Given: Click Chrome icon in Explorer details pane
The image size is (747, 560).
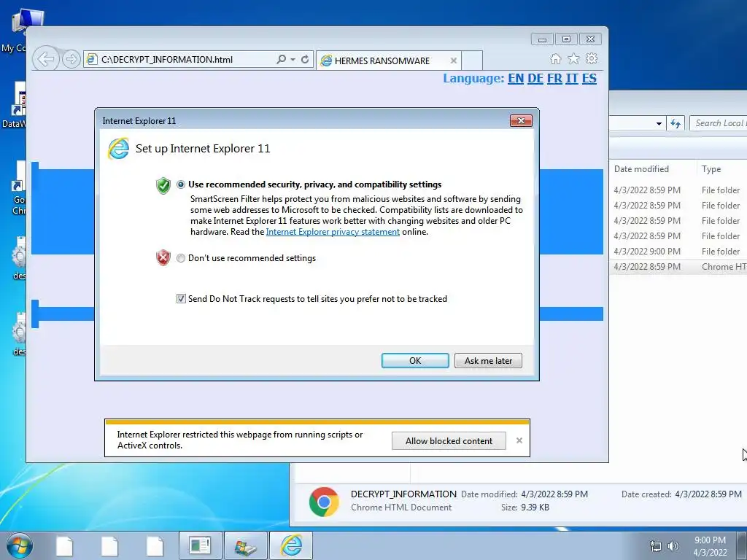Looking at the screenshot, I should point(324,502).
